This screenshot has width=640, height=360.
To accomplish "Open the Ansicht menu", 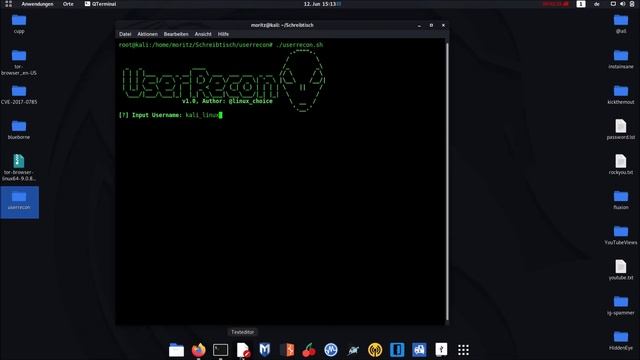I will (203, 34).
